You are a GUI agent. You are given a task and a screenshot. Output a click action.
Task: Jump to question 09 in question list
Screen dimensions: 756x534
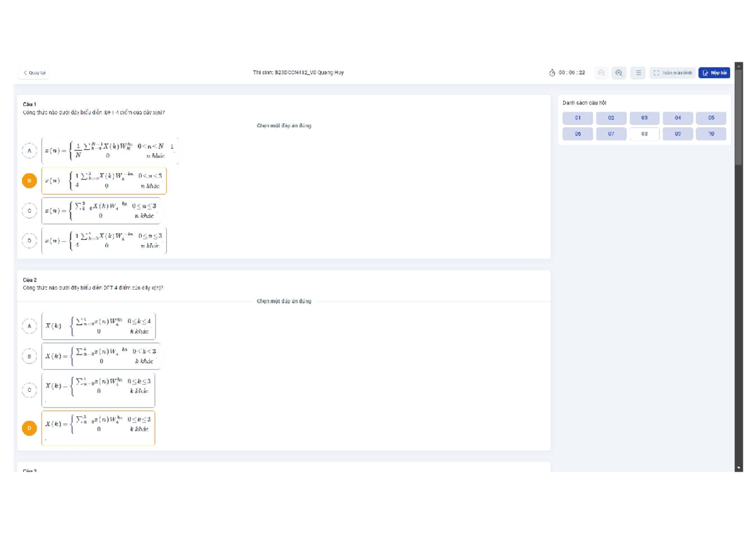pos(678,134)
